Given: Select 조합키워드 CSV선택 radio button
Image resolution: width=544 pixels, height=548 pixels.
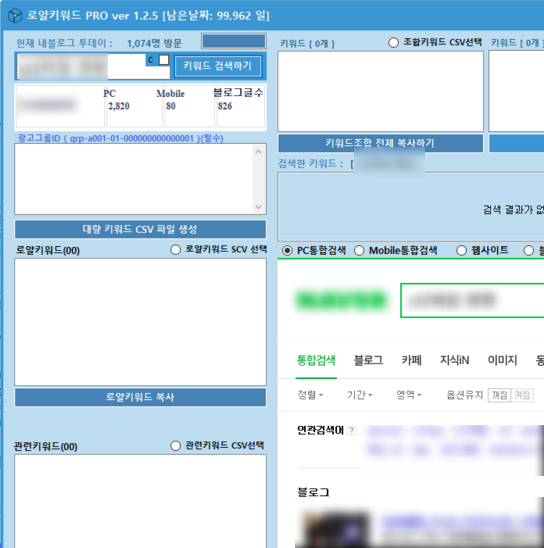Looking at the screenshot, I should click(393, 43).
